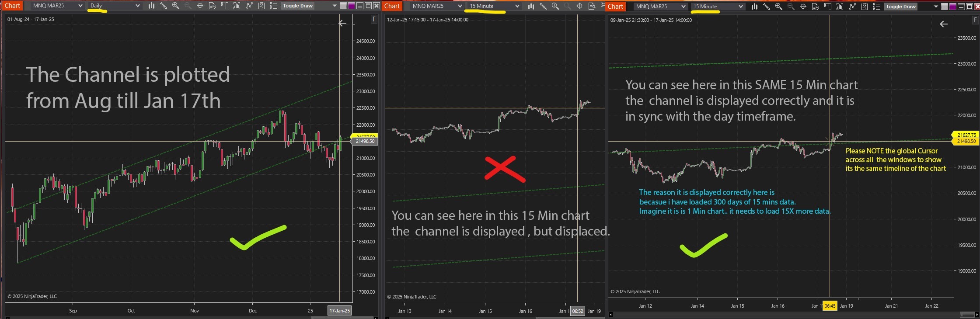Click right chart's horizontal scrollbar right arrow

[x=977, y=315]
